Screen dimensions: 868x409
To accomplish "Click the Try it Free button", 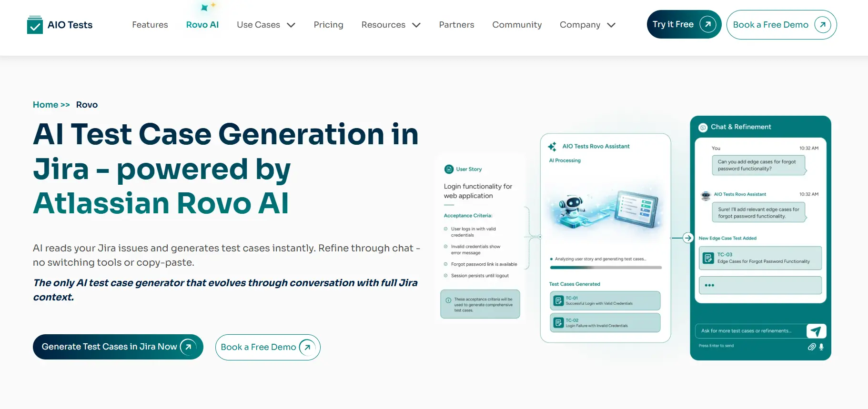I will [x=684, y=24].
